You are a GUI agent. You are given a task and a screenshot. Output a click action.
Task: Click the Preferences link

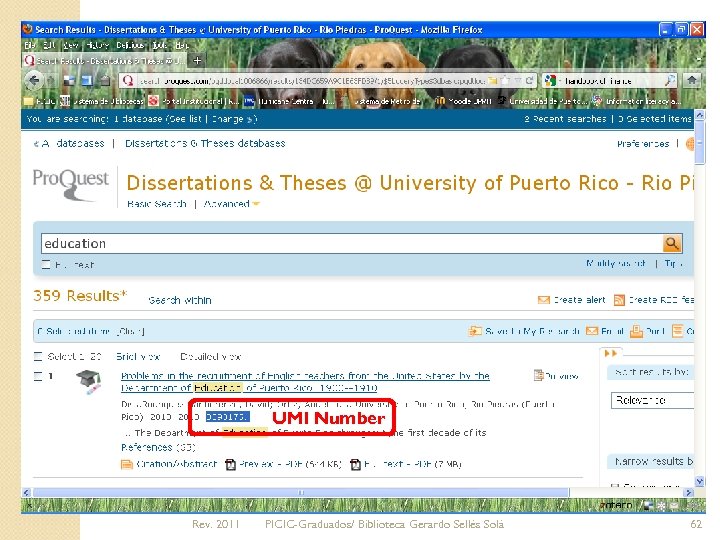643,144
